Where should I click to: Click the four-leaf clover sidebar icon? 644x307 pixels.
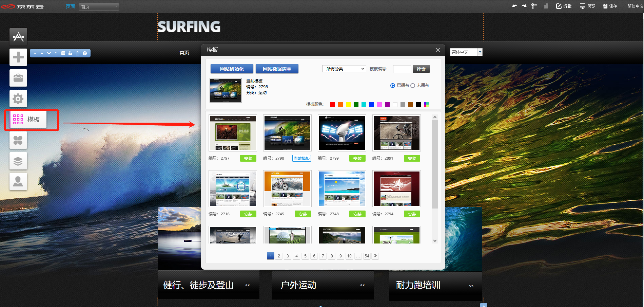click(x=18, y=140)
